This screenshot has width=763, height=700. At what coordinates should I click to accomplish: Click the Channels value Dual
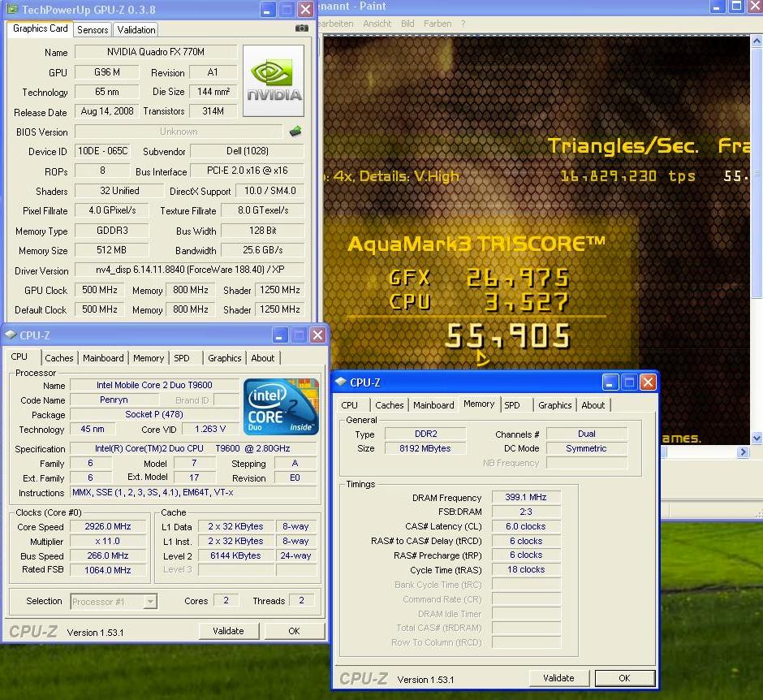pos(587,434)
